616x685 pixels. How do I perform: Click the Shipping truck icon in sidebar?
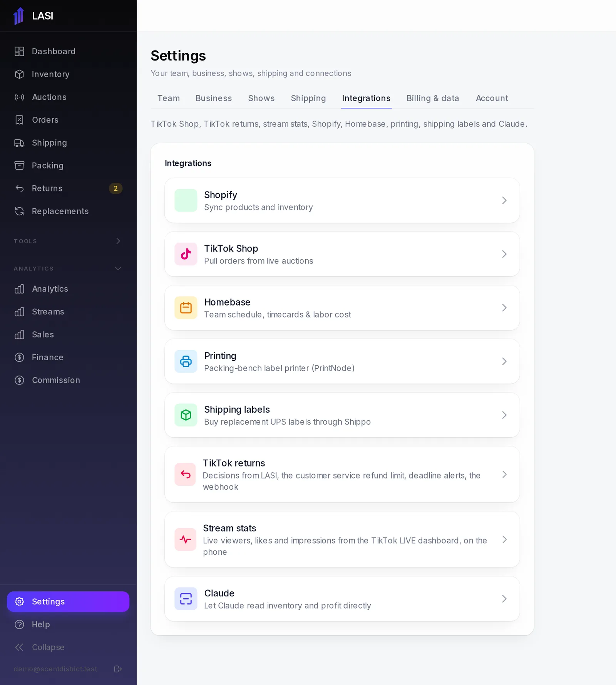click(x=19, y=143)
